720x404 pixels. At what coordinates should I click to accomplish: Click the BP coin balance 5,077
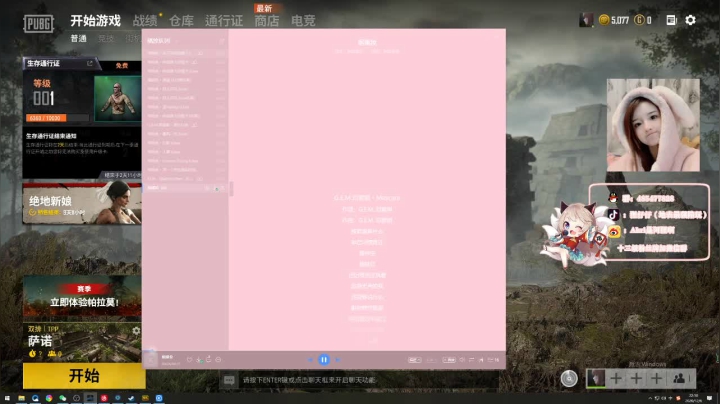tap(614, 20)
